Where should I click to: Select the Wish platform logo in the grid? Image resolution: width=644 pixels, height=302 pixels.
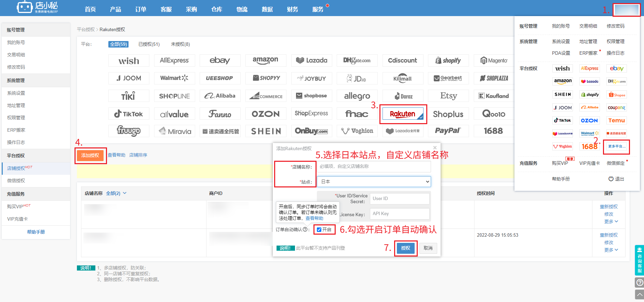click(x=129, y=61)
